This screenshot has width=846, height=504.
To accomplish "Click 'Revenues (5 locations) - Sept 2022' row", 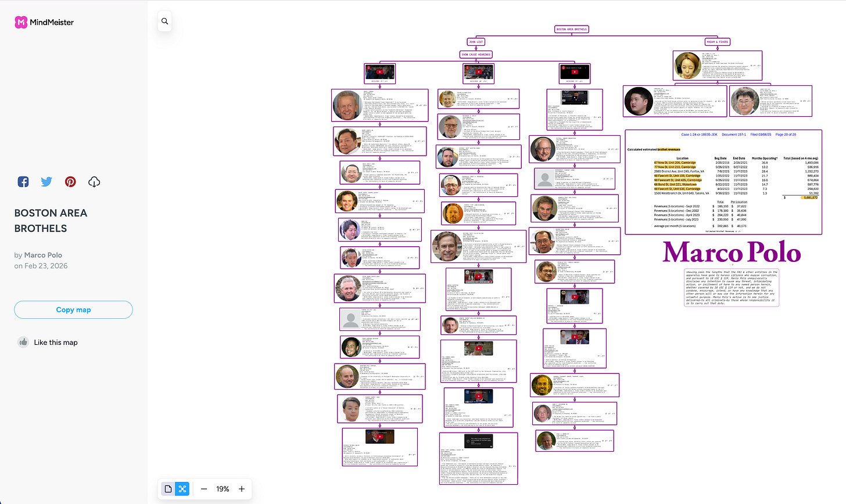I will (677, 206).
